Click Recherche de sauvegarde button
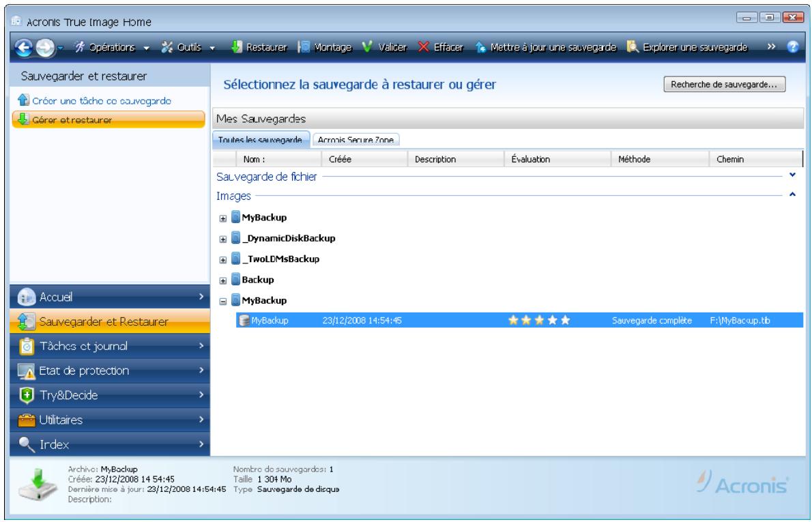This screenshot has width=812, height=522. click(x=724, y=85)
